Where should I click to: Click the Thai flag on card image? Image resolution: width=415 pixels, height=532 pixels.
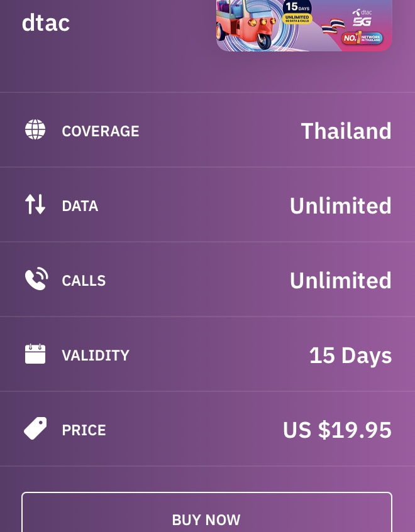pyautogui.click(x=333, y=27)
